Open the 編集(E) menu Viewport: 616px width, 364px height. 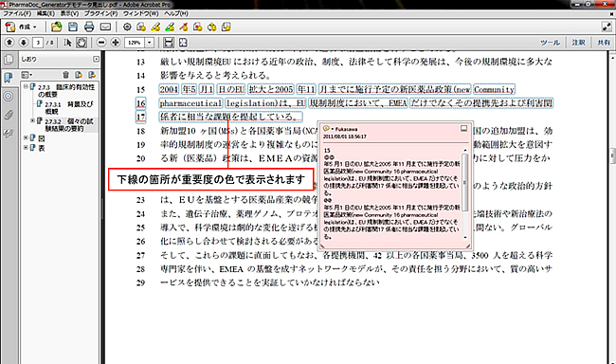(45, 13)
